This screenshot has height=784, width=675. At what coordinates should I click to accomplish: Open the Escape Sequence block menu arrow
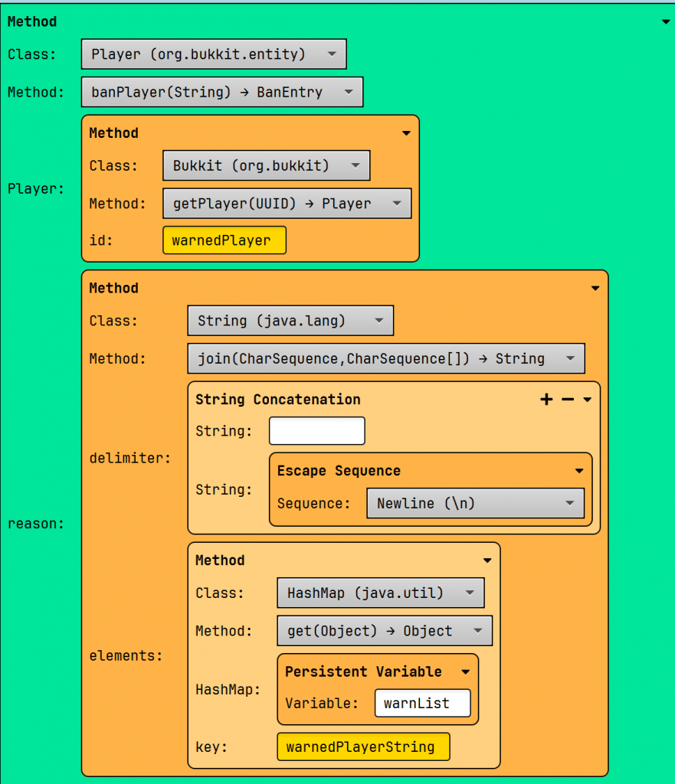click(579, 472)
